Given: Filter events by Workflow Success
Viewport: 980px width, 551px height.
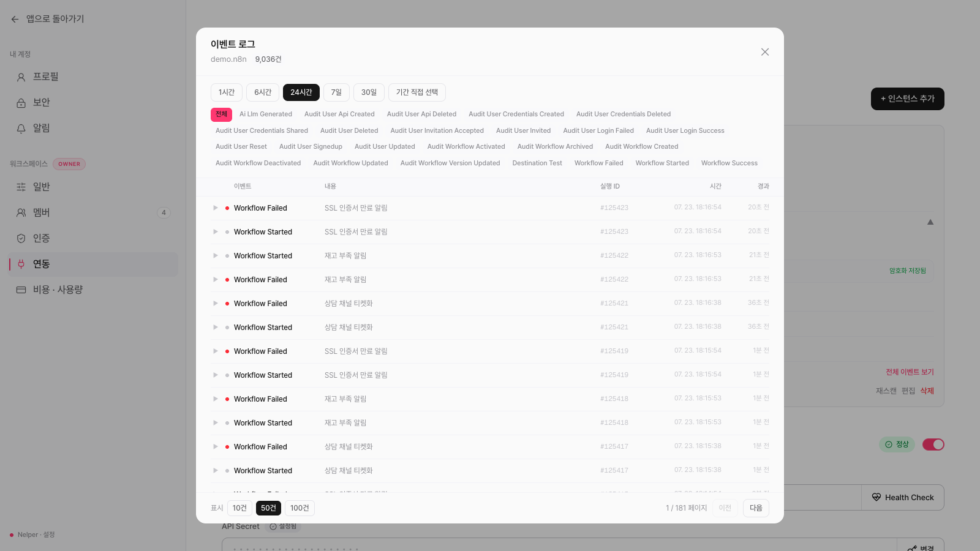Looking at the screenshot, I should (x=729, y=163).
